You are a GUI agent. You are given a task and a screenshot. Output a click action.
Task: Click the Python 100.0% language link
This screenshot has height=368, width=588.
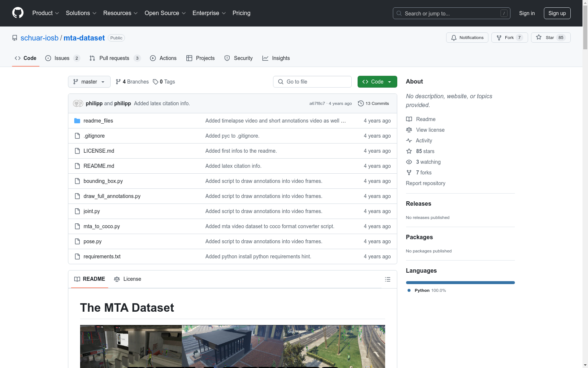point(427,290)
